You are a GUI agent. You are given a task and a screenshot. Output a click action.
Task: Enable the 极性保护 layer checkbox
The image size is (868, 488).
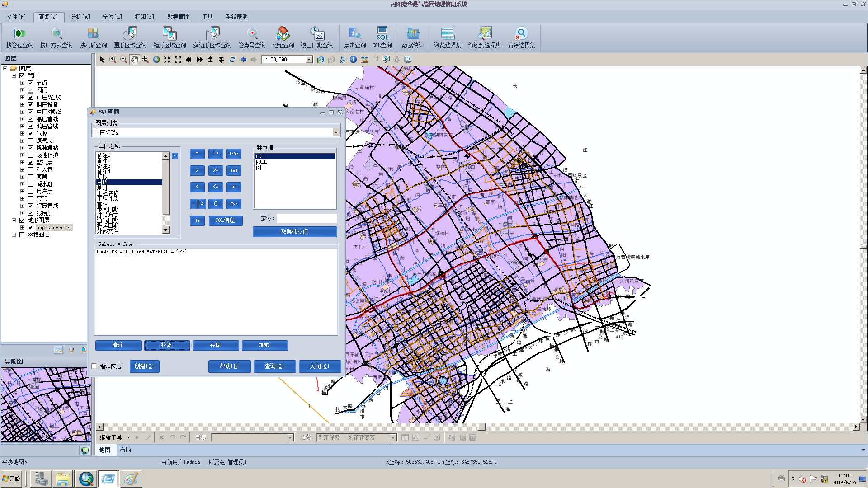point(31,155)
